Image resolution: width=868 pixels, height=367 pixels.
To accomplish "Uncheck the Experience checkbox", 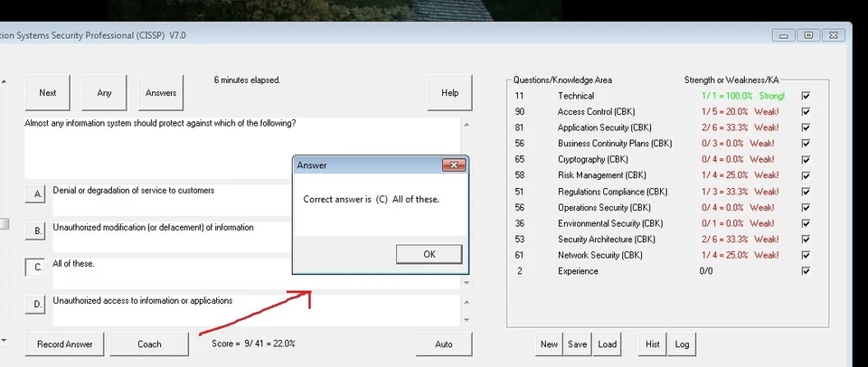I will click(x=806, y=271).
